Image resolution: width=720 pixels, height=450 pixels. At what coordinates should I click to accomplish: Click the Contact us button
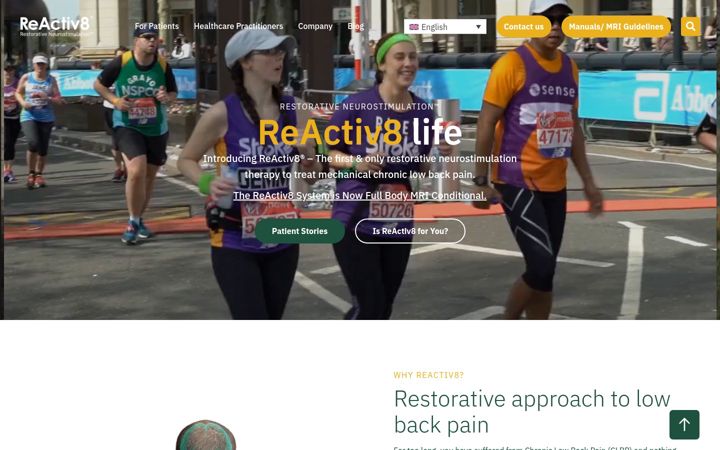pyautogui.click(x=523, y=27)
